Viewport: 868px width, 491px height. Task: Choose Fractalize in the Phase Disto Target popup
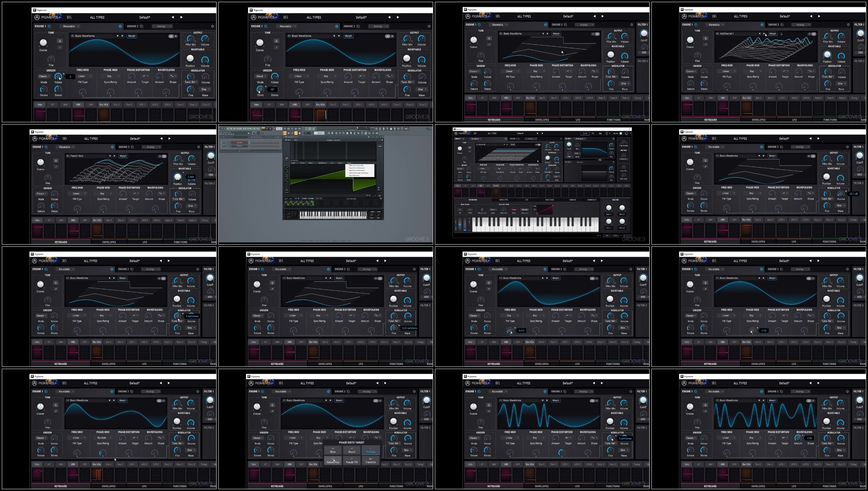pyautogui.click(x=370, y=460)
